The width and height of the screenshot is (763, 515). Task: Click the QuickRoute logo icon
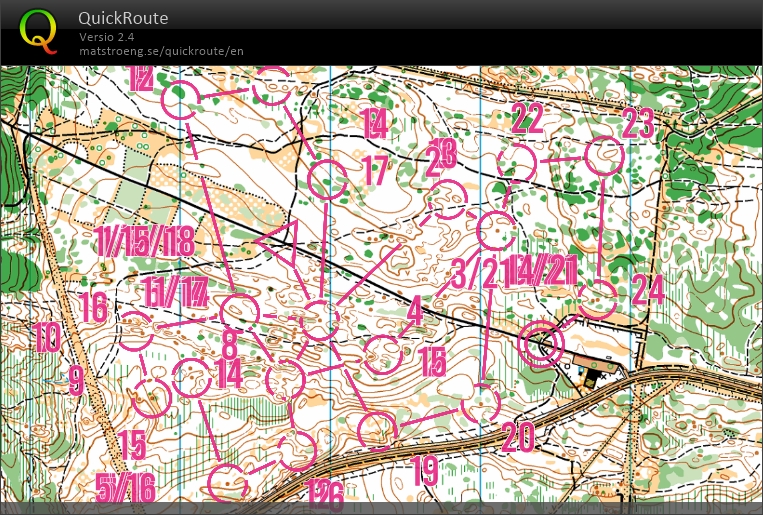tap(38, 30)
